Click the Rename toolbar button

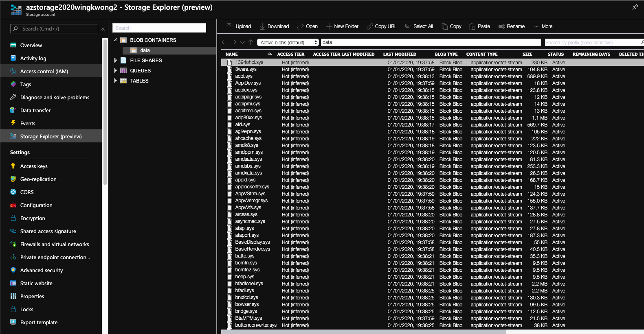pyautogui.click(x=512, y=26)
